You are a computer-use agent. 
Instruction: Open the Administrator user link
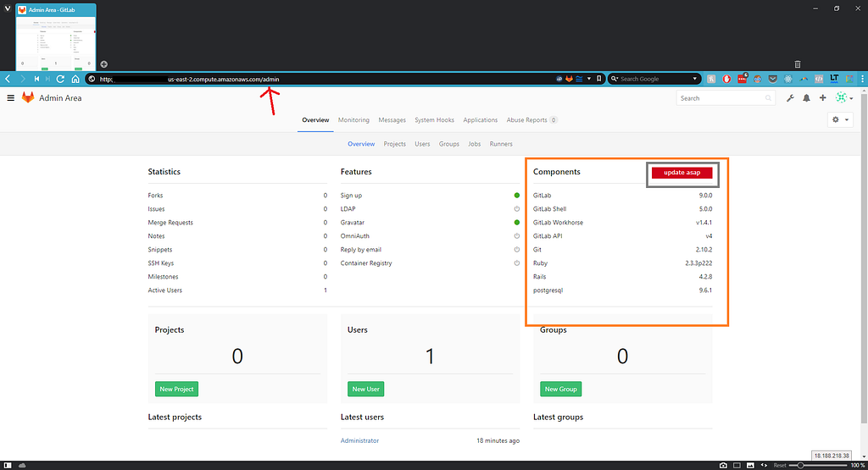359,440
